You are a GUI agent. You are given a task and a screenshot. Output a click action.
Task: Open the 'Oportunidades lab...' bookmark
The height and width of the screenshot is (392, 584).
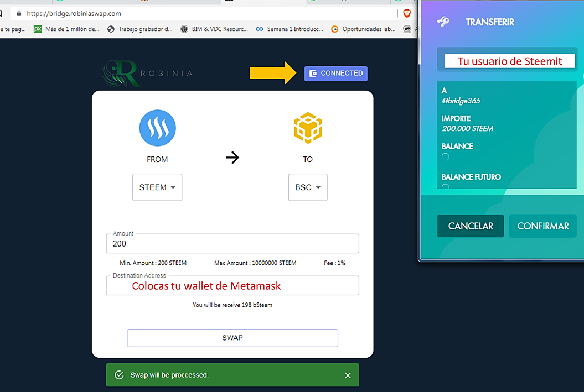[363, 29]
